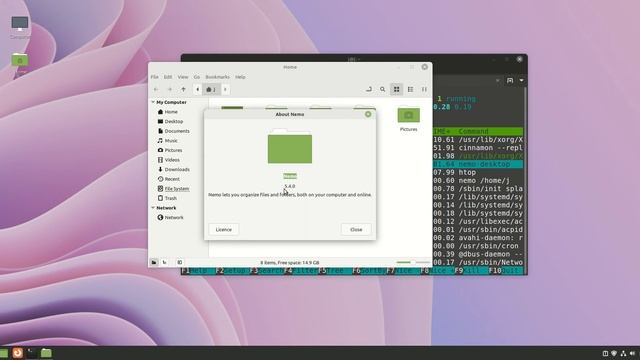Select the avahi-daemon process row
The image size is (640, 360).
pyautogui.click(x=478, y=238)
